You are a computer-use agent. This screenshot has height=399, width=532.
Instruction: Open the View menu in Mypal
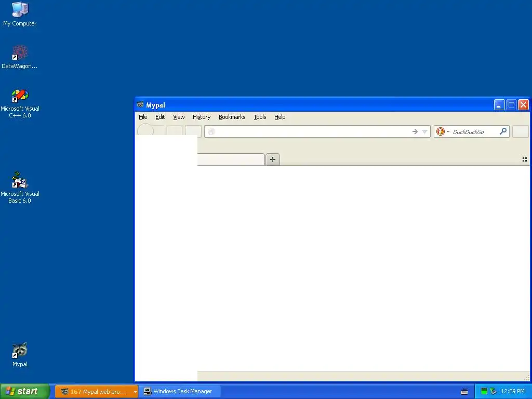(x=179, y=117)
